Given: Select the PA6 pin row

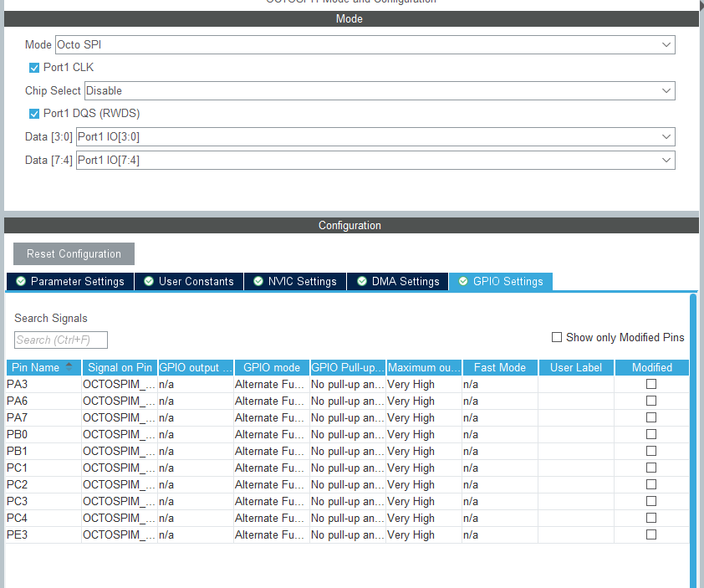Looking at the screenshot, I should point(348,401).
